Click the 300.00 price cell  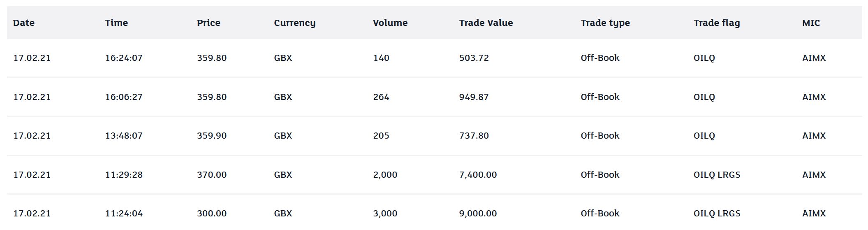[x=211, y=214]
